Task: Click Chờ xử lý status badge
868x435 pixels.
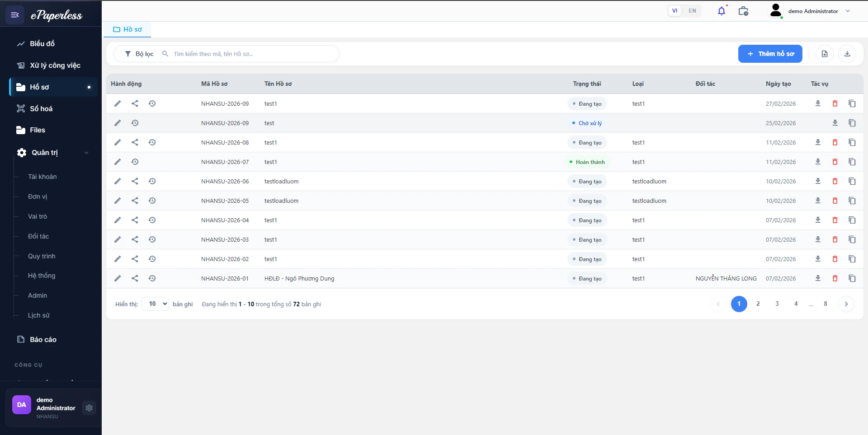Action: 587,123
